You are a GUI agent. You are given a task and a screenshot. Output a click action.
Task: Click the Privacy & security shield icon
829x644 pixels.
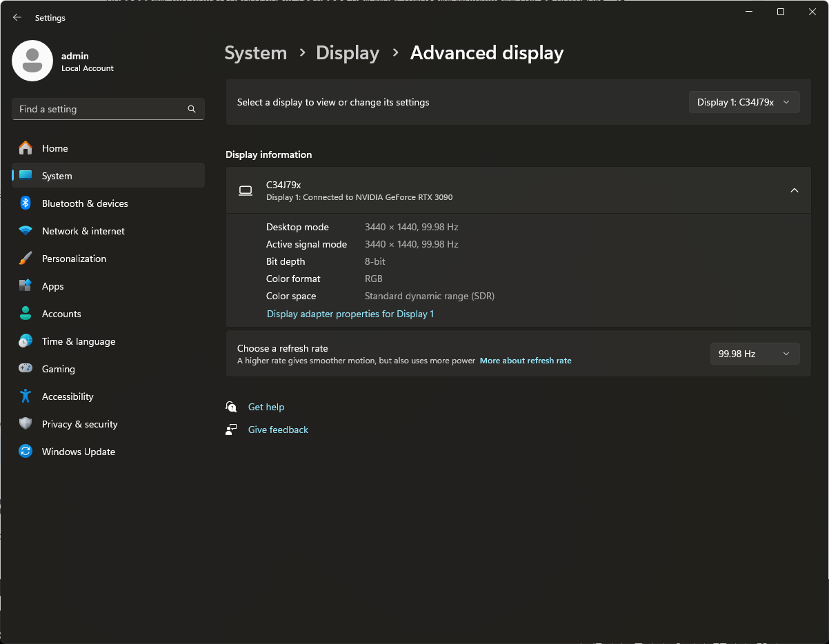click(x=26, y=424)
